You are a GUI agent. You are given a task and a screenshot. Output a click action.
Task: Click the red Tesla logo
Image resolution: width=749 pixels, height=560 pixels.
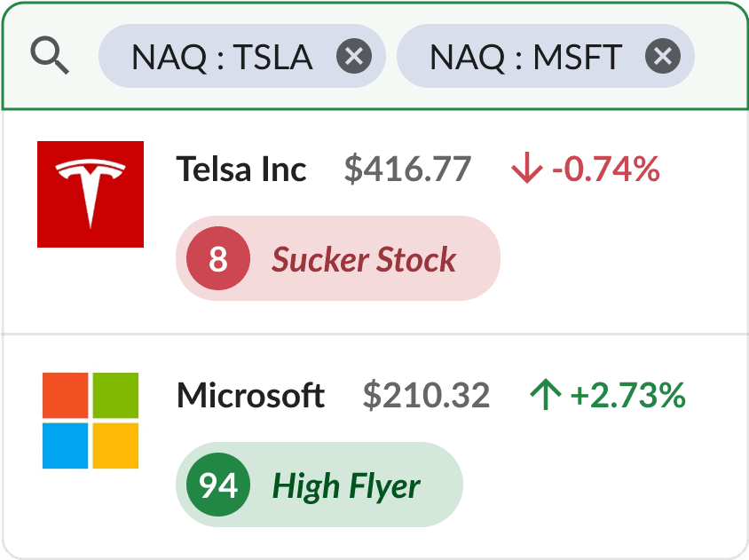(91, 194)
